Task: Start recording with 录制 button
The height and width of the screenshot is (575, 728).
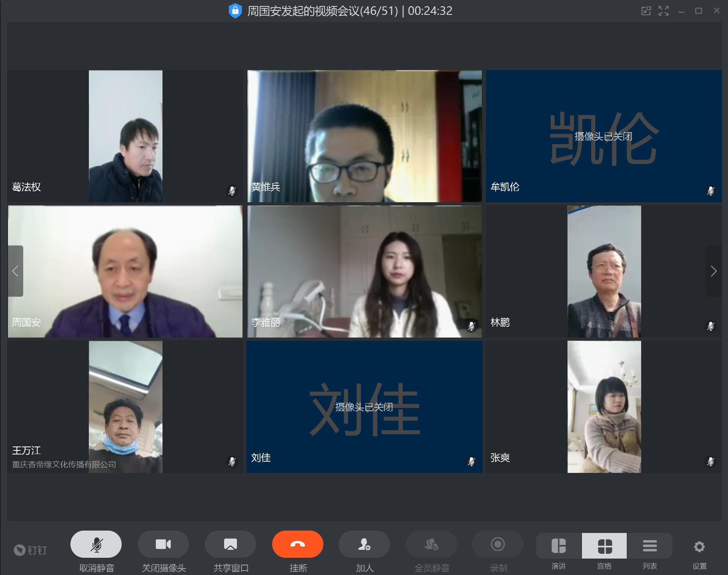Action: coord(498,544)
